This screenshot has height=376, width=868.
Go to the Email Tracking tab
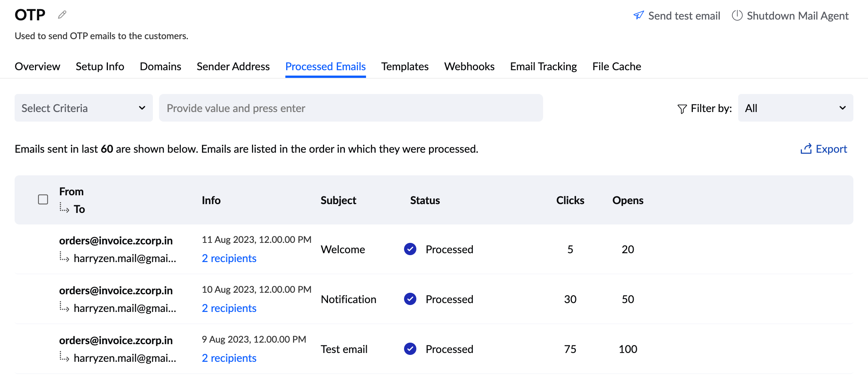(543, 66)
